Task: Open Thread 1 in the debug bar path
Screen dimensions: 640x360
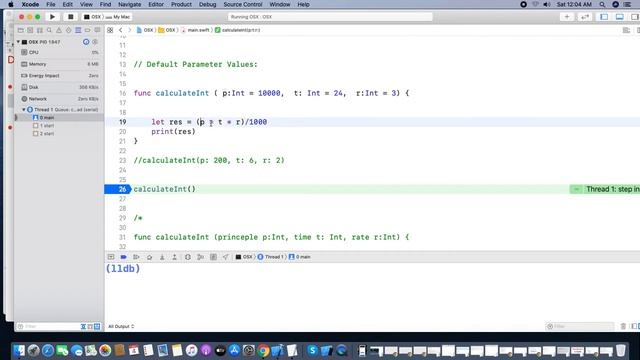Action: click(x=270, y=257)
